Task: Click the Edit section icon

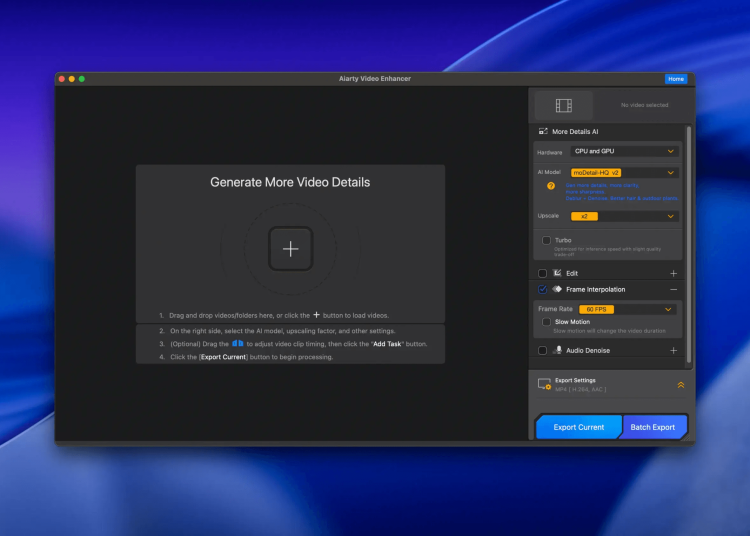Action: tap(557, 273)
